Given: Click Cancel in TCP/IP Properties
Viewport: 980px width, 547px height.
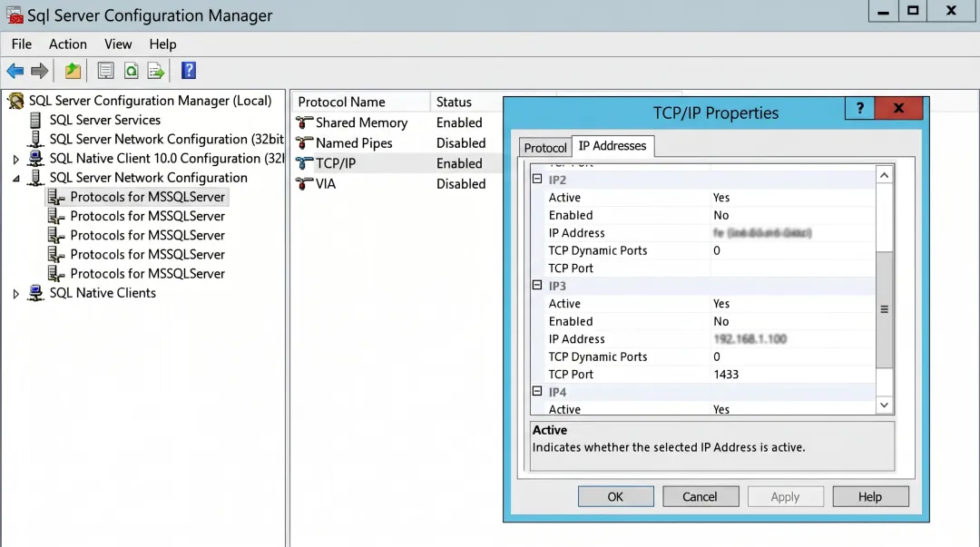Looking at the screenshot, I should click(x=700, y=496).
